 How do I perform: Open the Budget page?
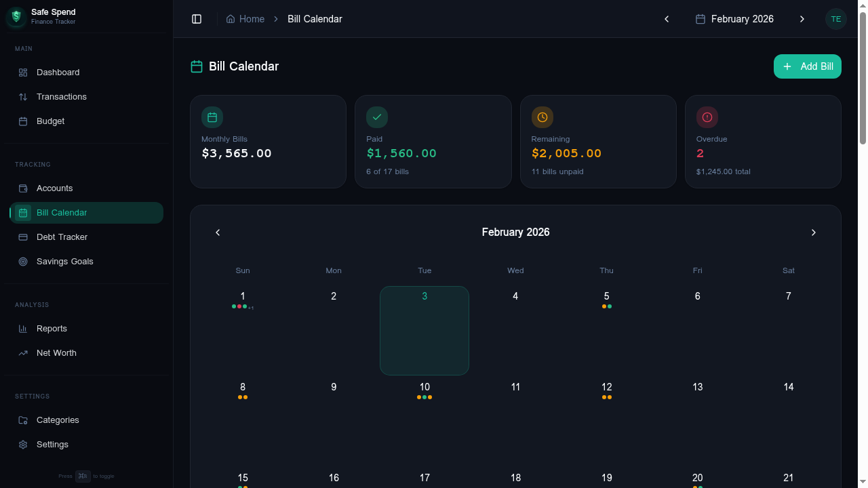coord(50,121)
